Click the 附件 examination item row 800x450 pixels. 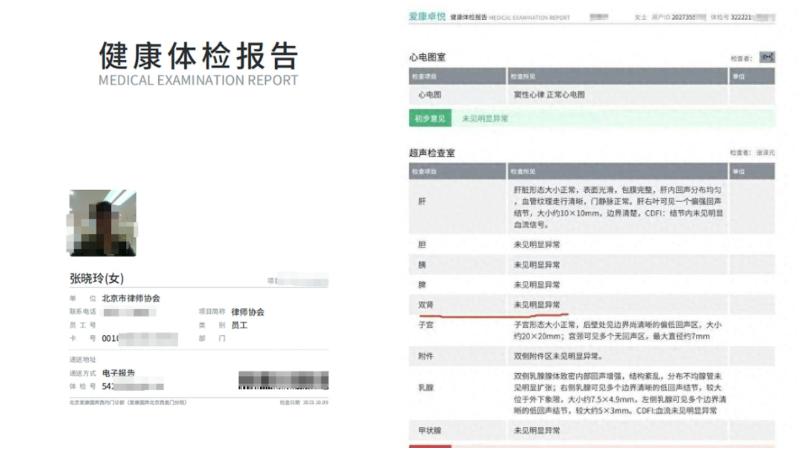pos(425,354)
